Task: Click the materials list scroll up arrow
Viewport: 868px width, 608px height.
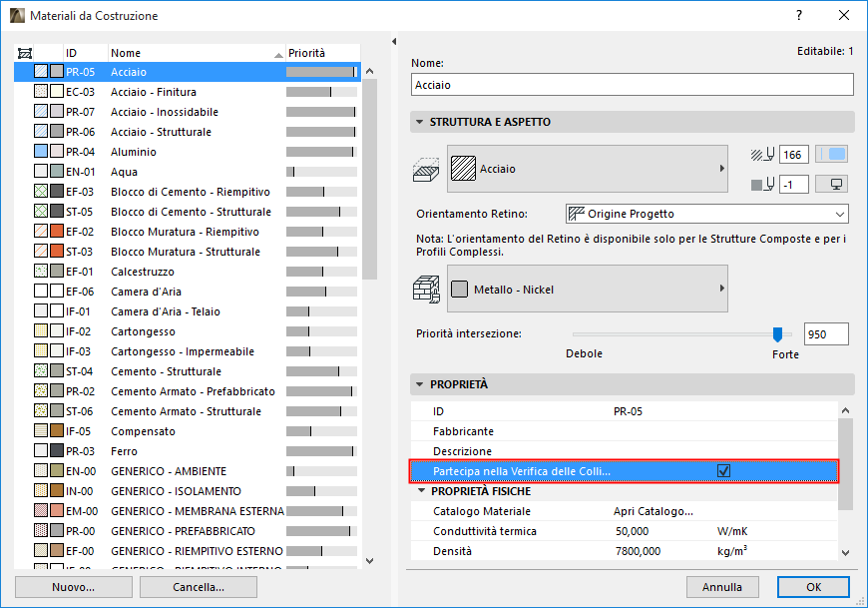Action: tap(370, 71)
